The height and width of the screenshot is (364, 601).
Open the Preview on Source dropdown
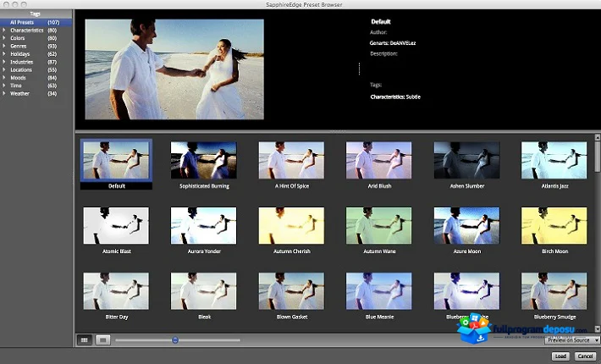coord(572,339)
